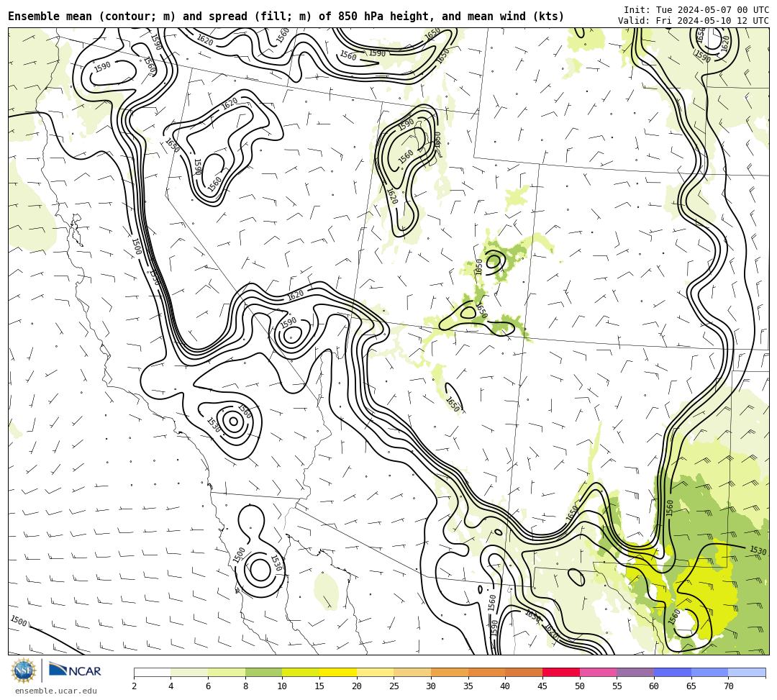The height and width of the screenshot is (700, 777).
Task: Click the white 2-4 colorbar swatch
Action: click(153, 672)
